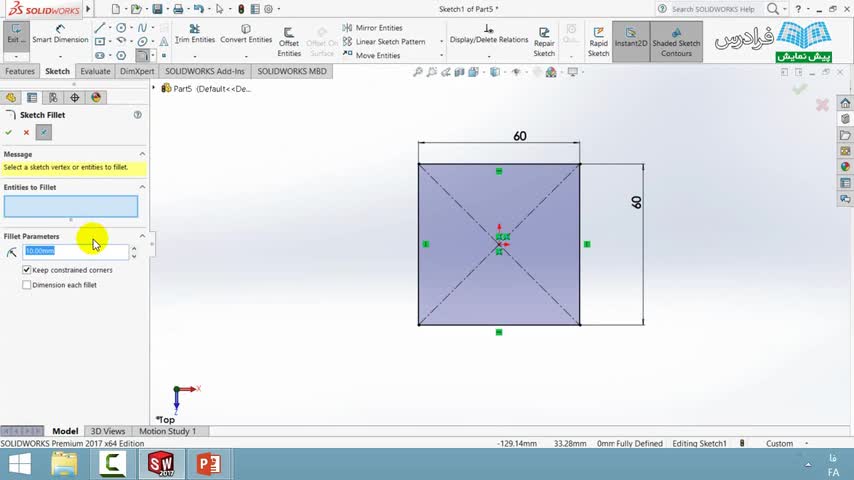Viewport: 854px width, 480px height.
Task: Toggle the Sketch Fillet pushpin button
Action: (44, 132)
